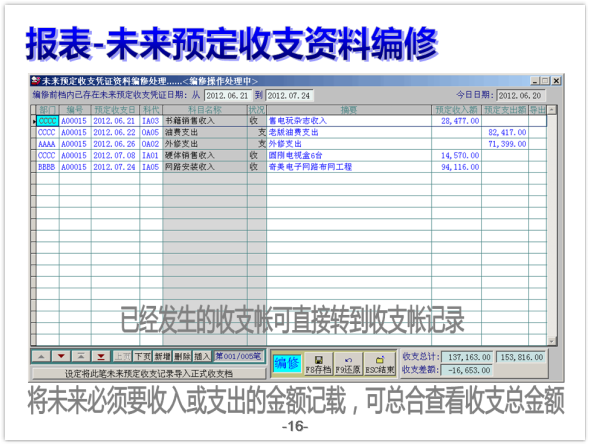Jump to first record arrow icon
The image size is (590, 445).
point(81,356)
